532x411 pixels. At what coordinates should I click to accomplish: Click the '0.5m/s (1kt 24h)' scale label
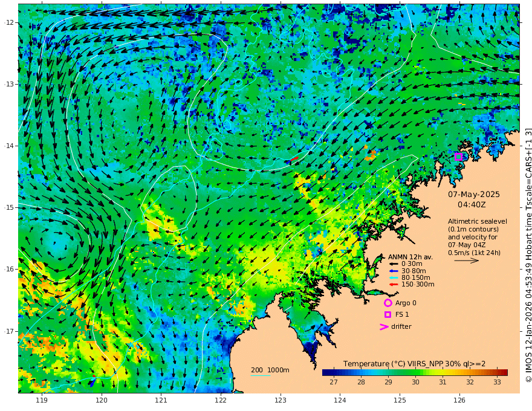pyautogui.click(x=474, y=253)
